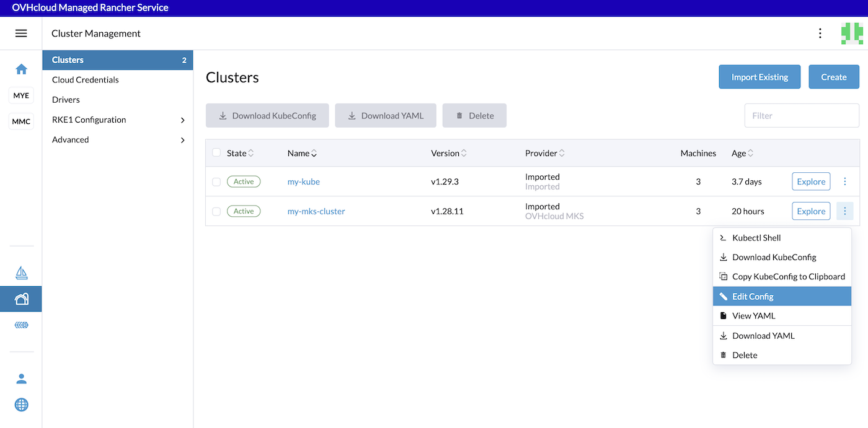Image resolution: width=868 pixels, height=428 pixels.
Task: Open the hamburger navigation menu
Action: (x=21, y=33)
